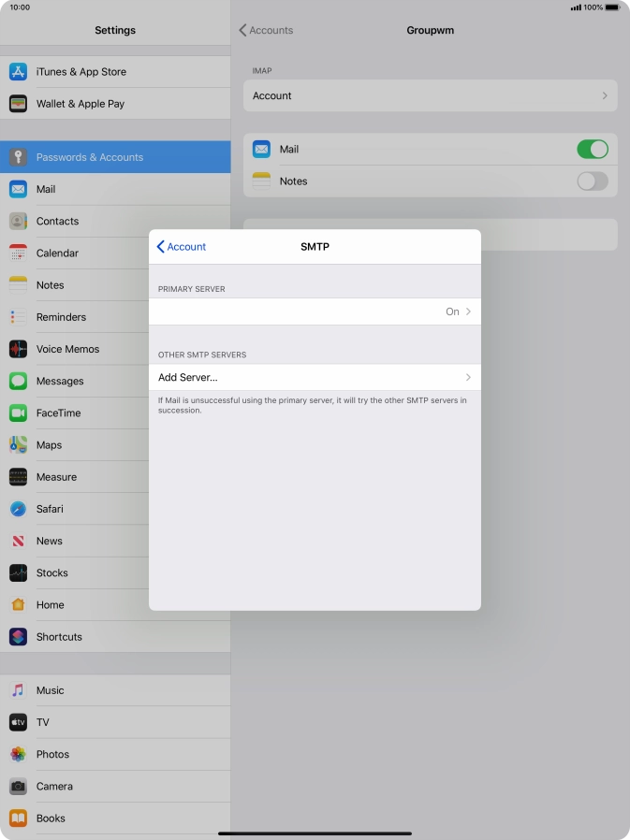Image resolution: width=630 pixels, height=840 pixels.
Task: Open Add Server option chevron
Action: [467, 377]
